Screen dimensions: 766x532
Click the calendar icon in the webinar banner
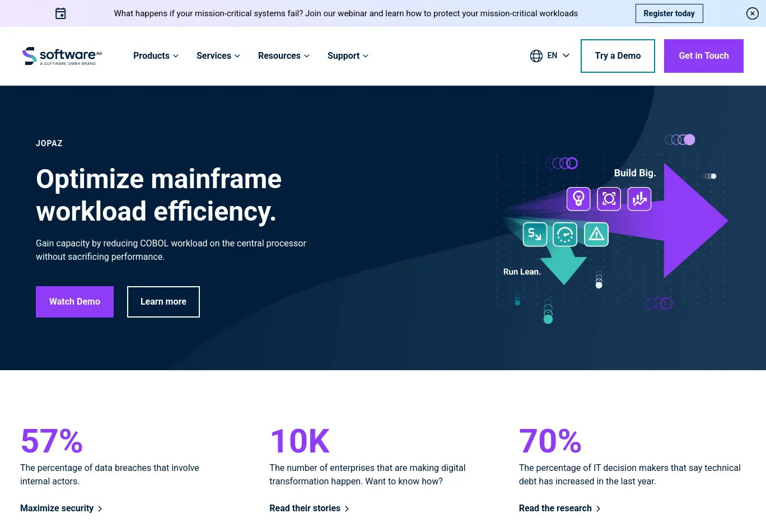[x=60, y=13]
